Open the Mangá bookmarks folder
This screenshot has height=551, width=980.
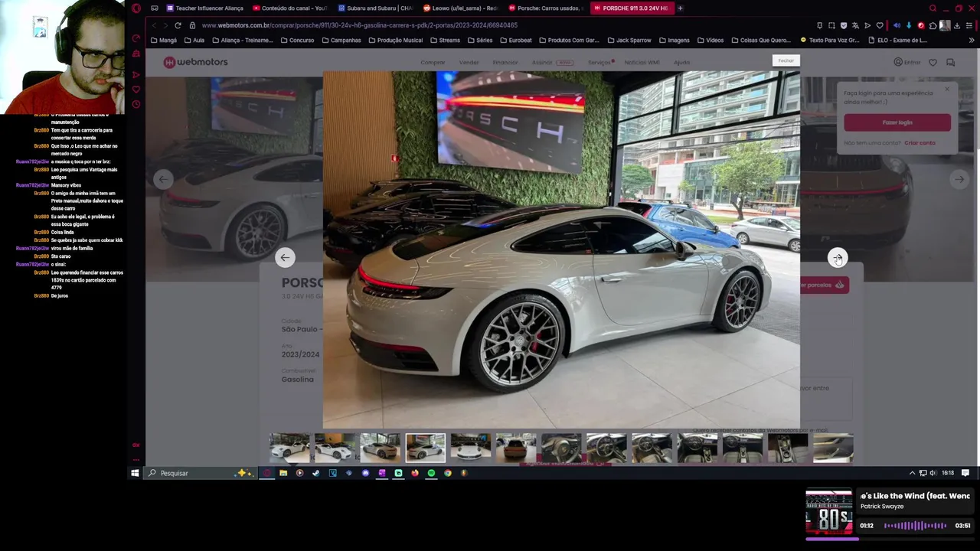[164, 40]
